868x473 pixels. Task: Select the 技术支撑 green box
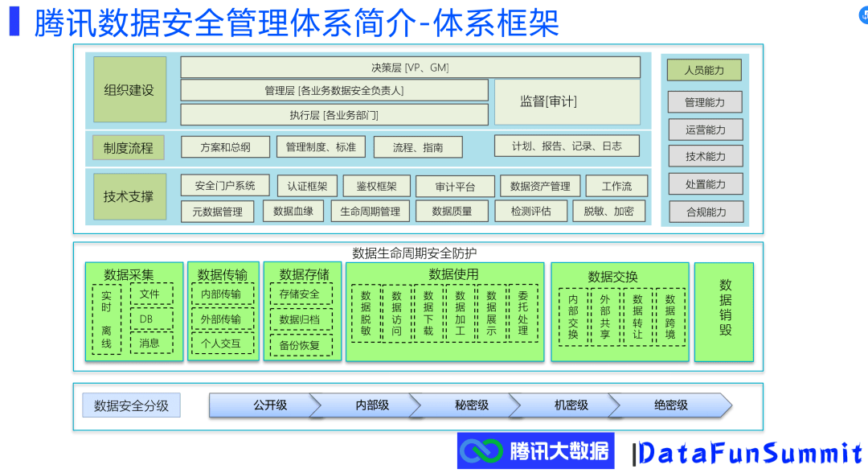tap(129, 196)
